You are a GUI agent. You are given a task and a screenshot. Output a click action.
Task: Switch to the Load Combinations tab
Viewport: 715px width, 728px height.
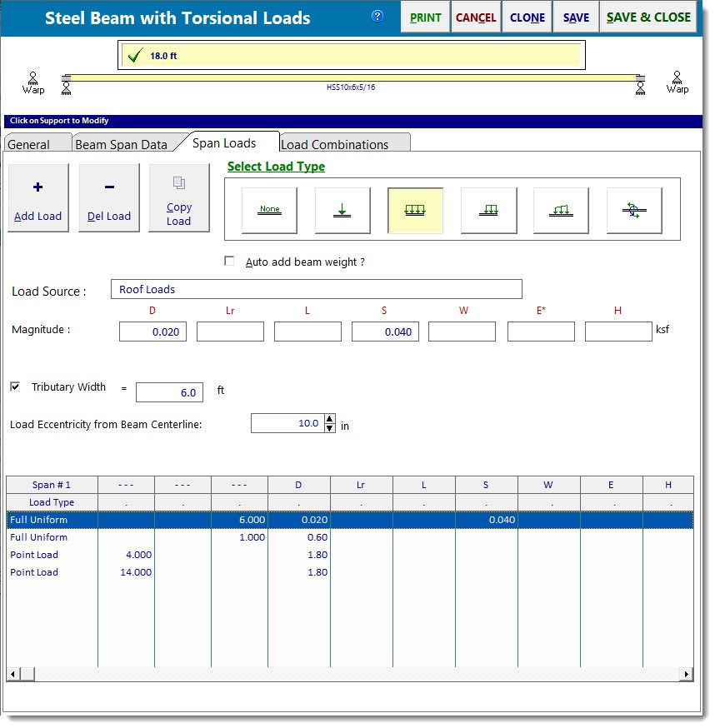(x=344, y=142)
